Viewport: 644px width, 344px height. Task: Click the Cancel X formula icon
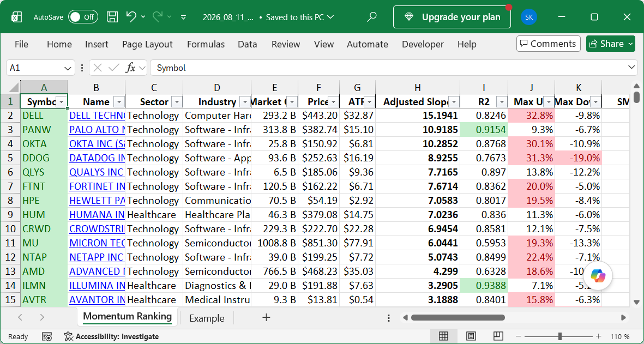[98, 68]
